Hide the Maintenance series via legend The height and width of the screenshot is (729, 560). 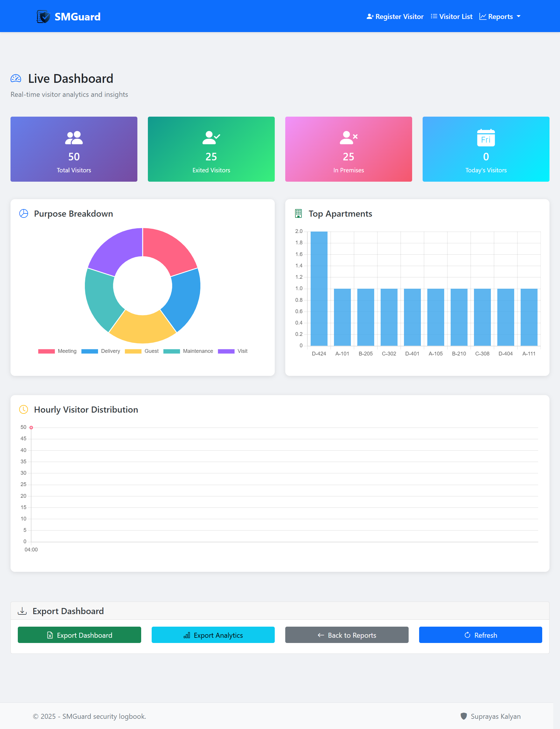click(x=188, y=351)
